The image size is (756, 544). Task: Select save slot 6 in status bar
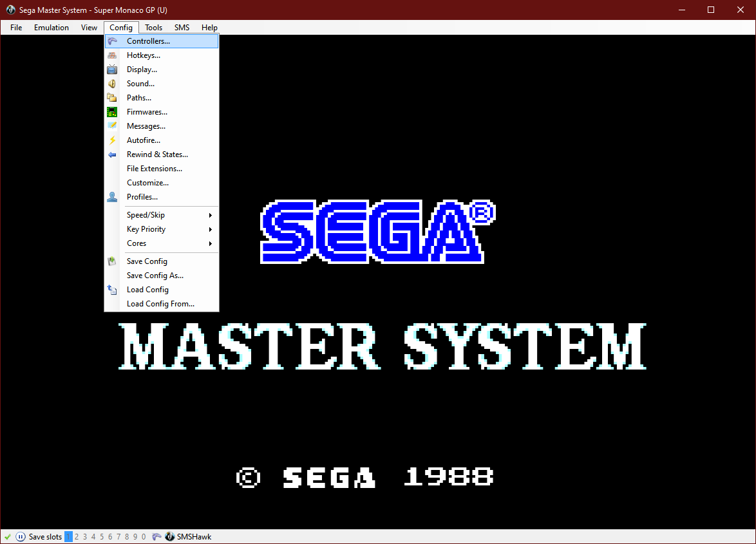click(x=110, y=537)
